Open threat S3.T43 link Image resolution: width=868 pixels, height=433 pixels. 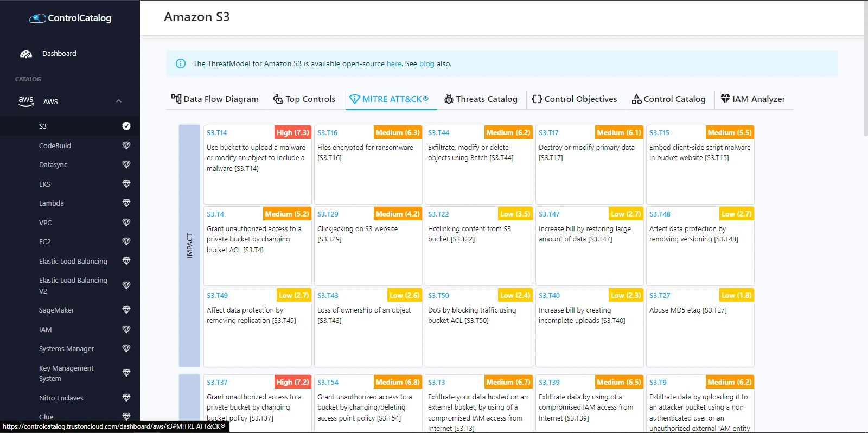328,295
